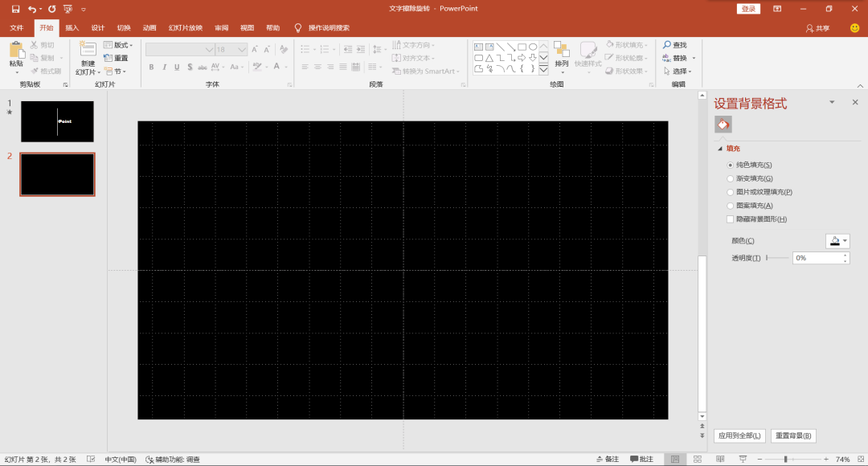Screen dimensions: 868x466
Task: Start slideshow from beginning via quick access icon
Action: (68, 9)
